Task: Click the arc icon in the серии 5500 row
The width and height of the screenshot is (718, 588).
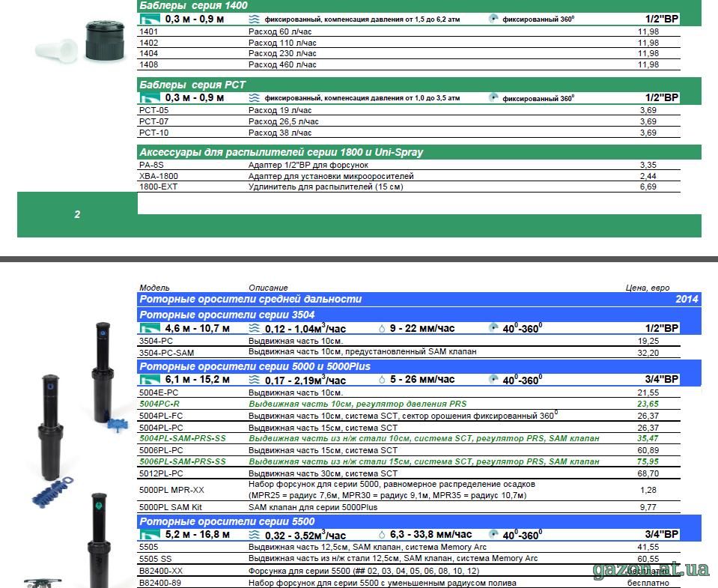Action: (493, 534)
